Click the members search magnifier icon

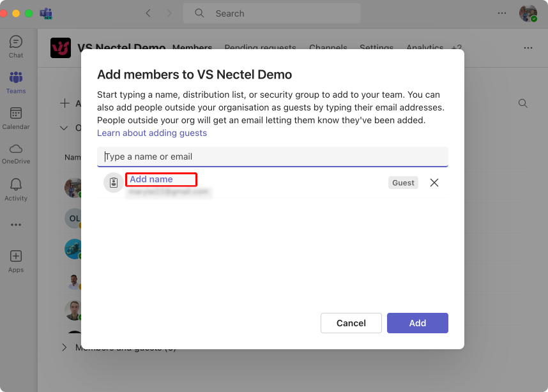pyautogui.click(x=523, y=103)
